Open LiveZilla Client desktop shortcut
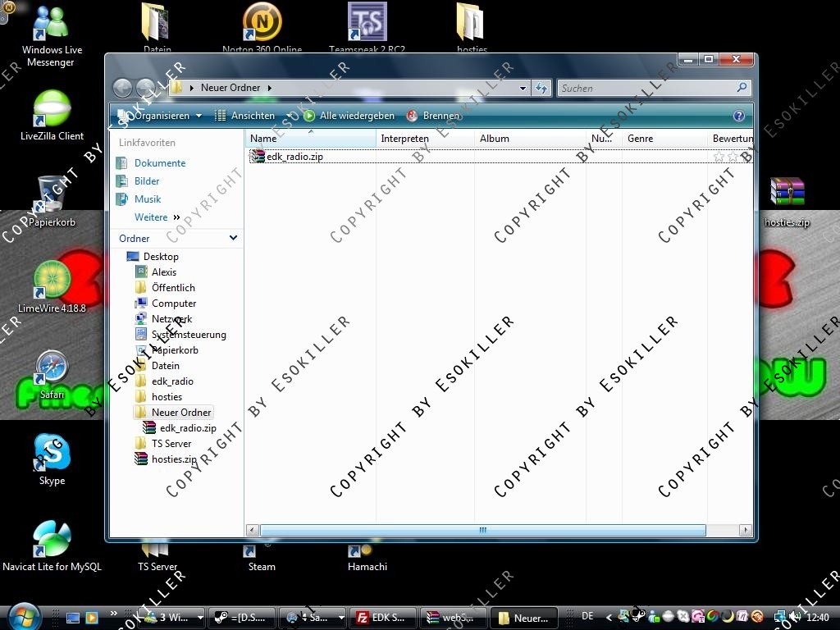Image resolution: width=840 pixels, height=630 pixels. point(52,116)
